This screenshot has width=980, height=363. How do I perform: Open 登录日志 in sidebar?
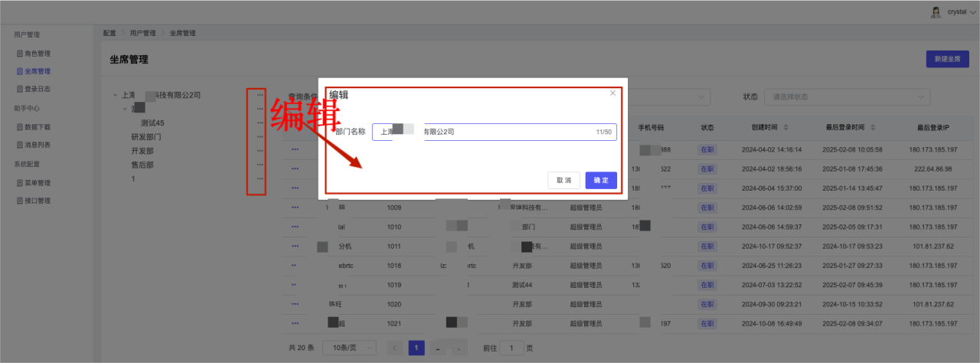click(38, 89)
